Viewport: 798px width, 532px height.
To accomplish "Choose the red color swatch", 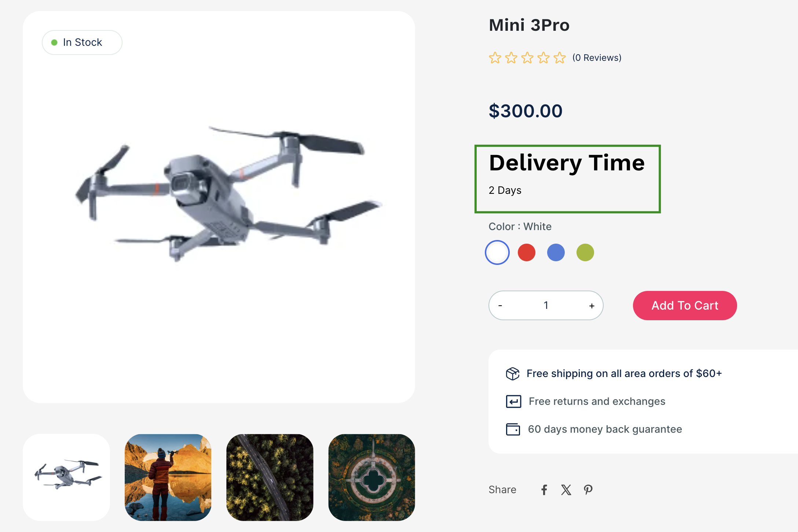I will 527,252.
